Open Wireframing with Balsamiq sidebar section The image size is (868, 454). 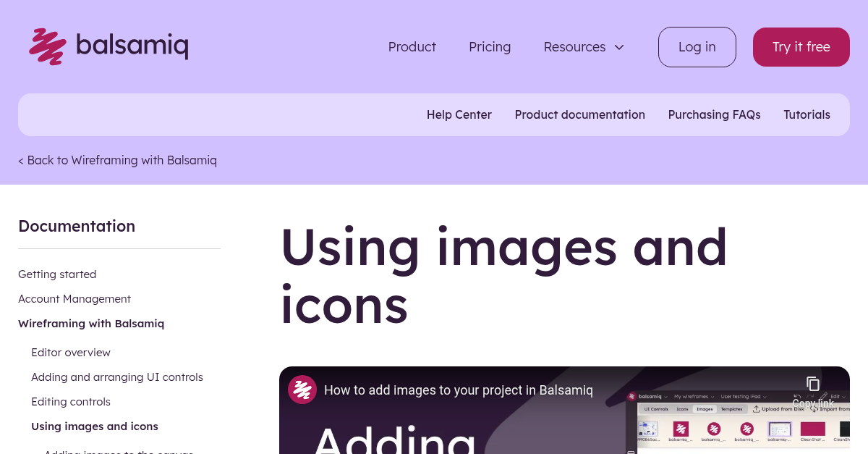[x=91, y=324]
